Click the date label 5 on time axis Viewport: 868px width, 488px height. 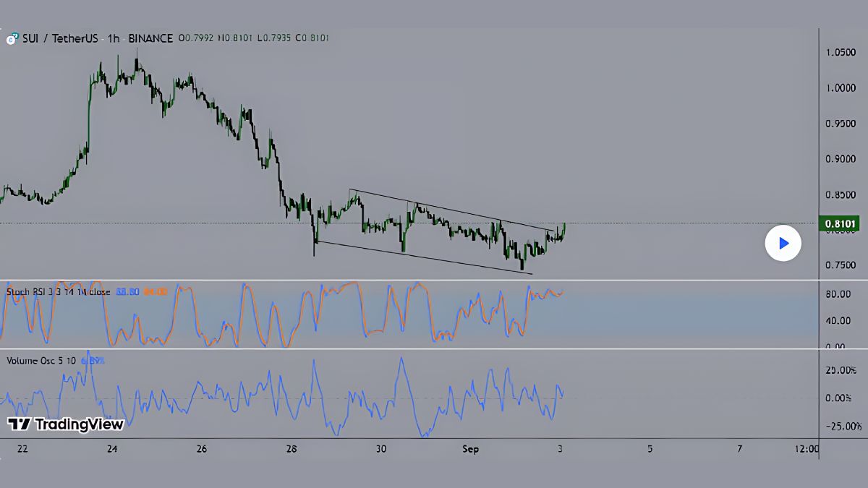(x=650, y=449)
